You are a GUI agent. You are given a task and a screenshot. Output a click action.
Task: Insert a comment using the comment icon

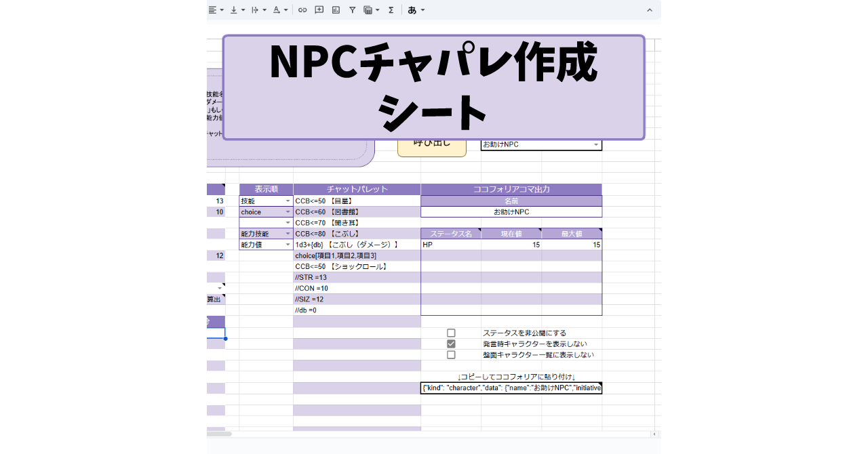pos(319,10)
